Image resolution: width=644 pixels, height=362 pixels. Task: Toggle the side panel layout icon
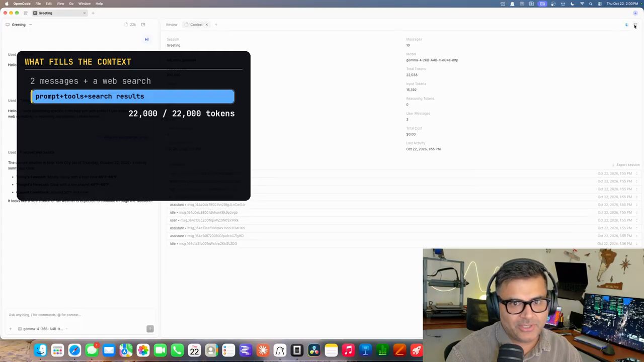(143, 25)
